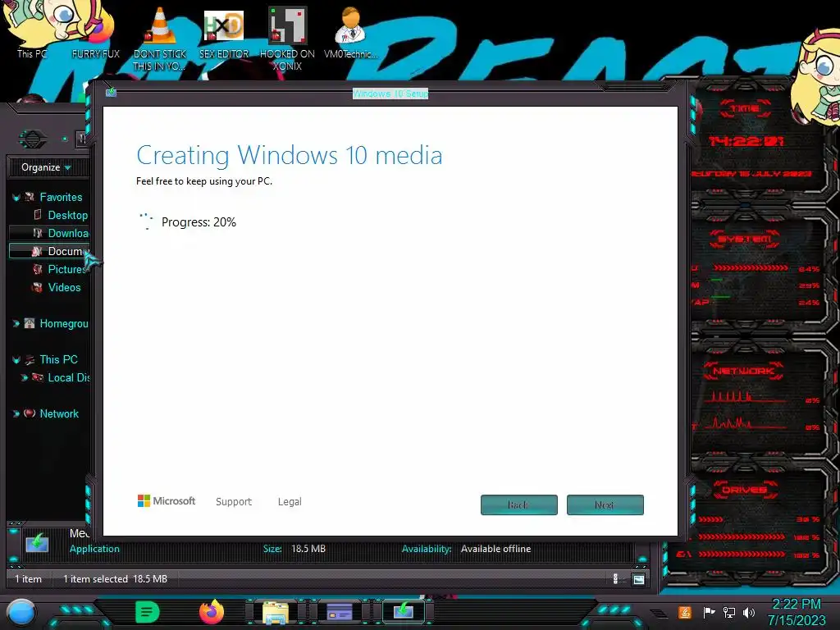Click the 'Creating Windows 10 media' heading

click(290, 155)
